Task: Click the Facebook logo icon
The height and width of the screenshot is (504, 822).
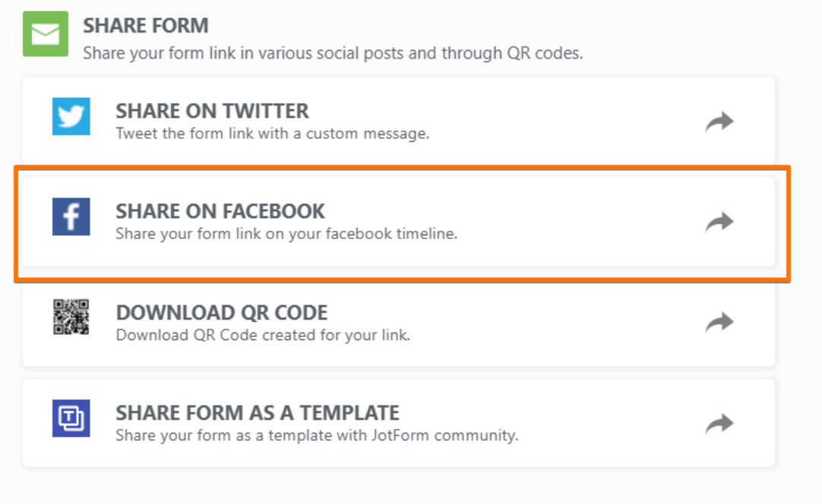Action: 71,216
